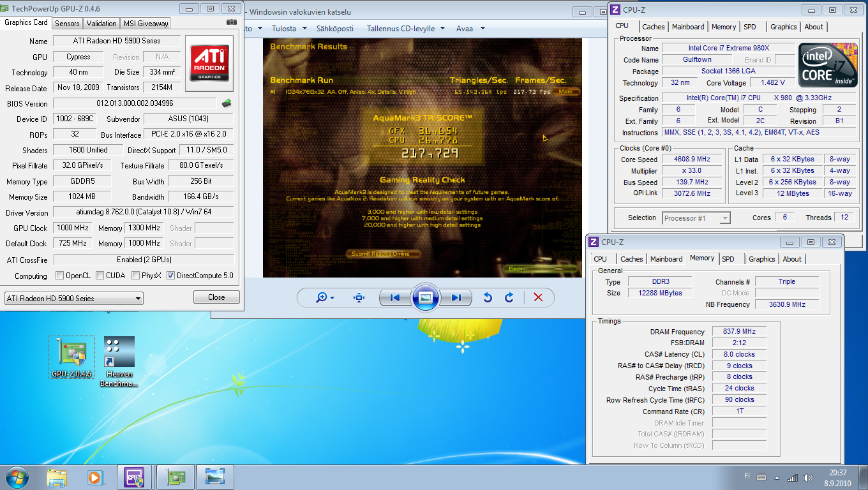Go to previous photo in viewer

(x=394, y=297)
